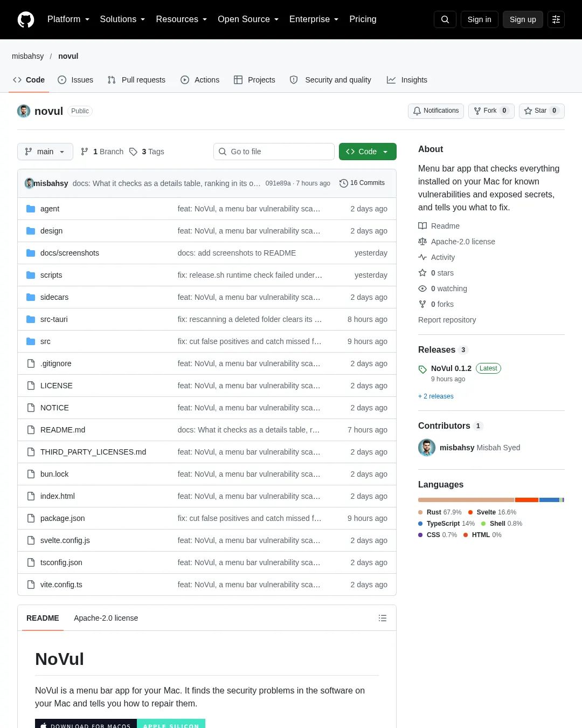
Task: Open the main branch selector dropdown
Action: pyautogui.click(x=45, y=152)
